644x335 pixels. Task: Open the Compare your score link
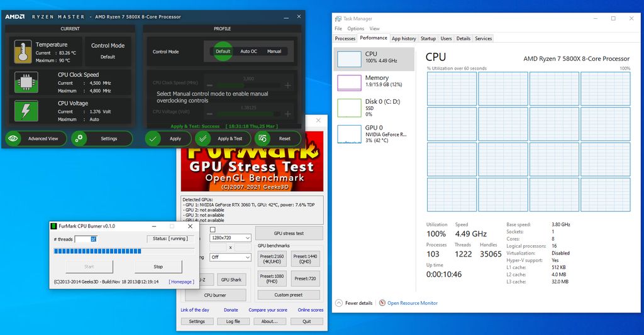point(268,310)
